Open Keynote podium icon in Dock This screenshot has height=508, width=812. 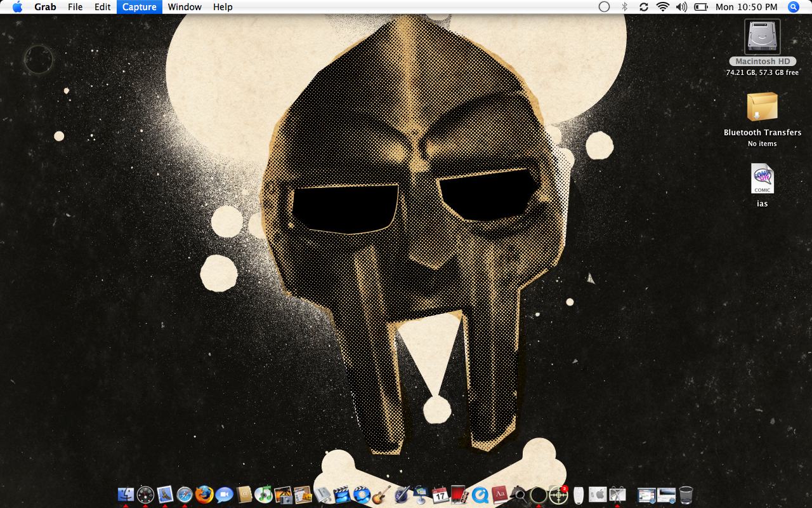[421, 495]
